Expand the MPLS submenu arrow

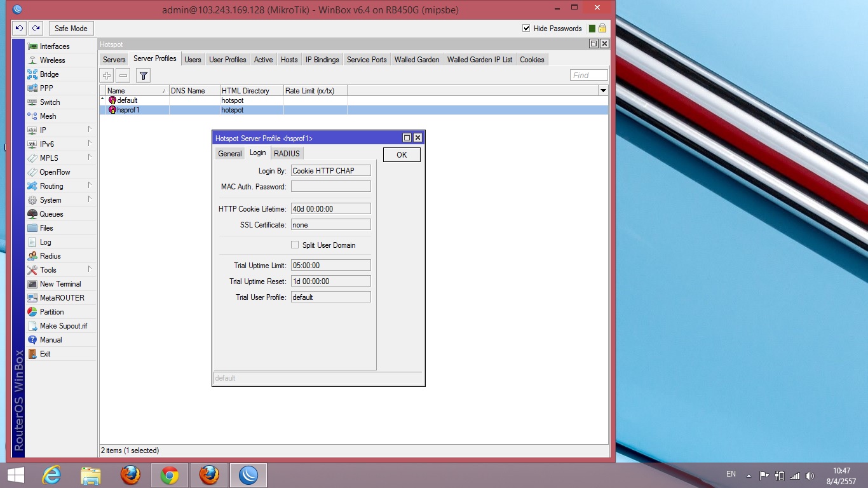[x=90, y=158]
